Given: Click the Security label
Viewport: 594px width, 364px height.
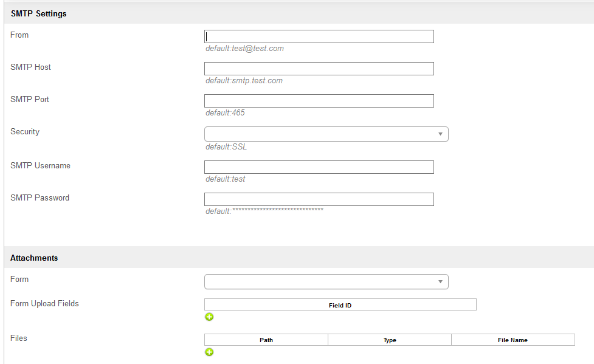Looking at the screenshot, I should 25,131.
